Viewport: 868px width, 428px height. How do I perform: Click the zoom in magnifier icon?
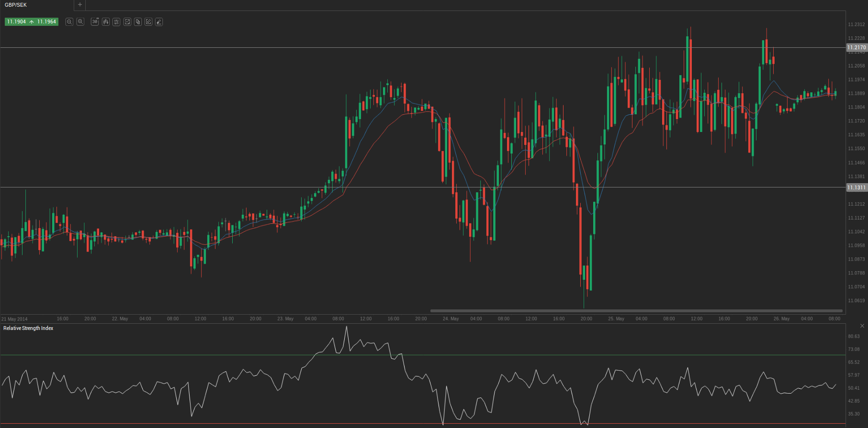point(80,22)
